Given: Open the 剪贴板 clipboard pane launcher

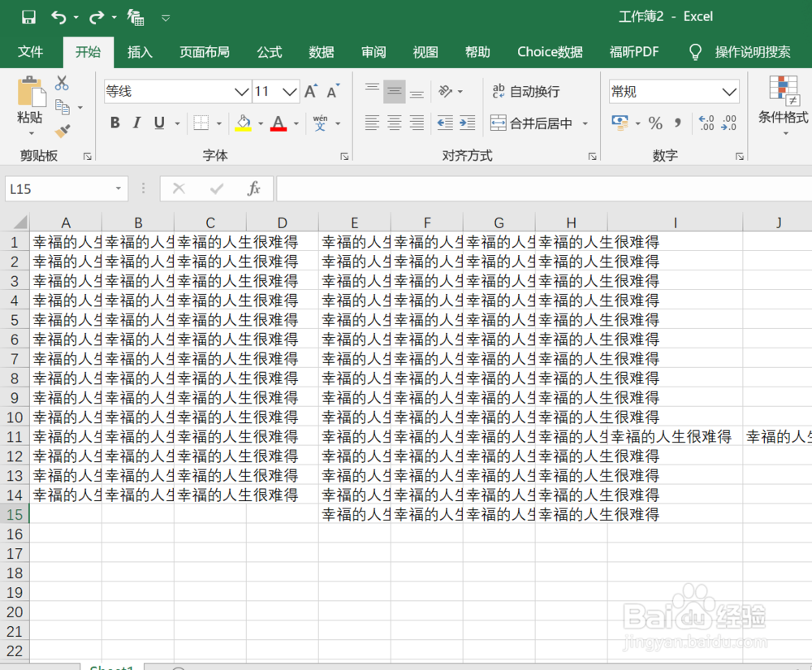Looking at the screenshot, I should click(x=88, y=157).
